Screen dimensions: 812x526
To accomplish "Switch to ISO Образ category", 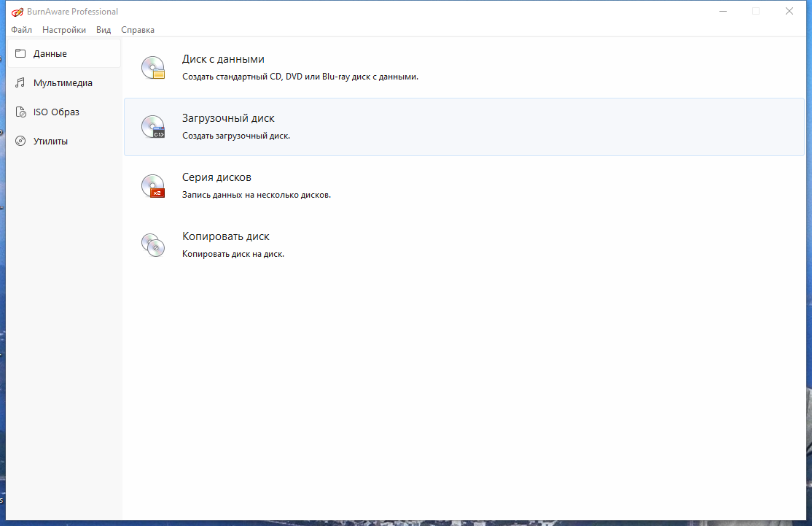I will tap(64, 112).
